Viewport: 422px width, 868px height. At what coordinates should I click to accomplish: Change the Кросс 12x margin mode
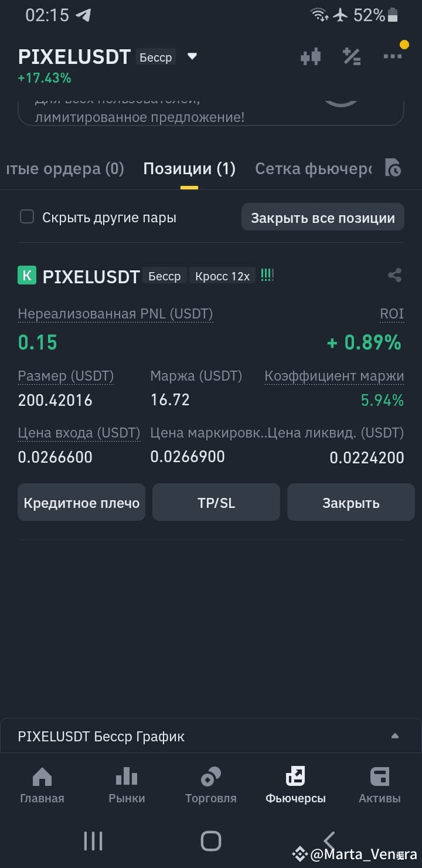[222, 276]
